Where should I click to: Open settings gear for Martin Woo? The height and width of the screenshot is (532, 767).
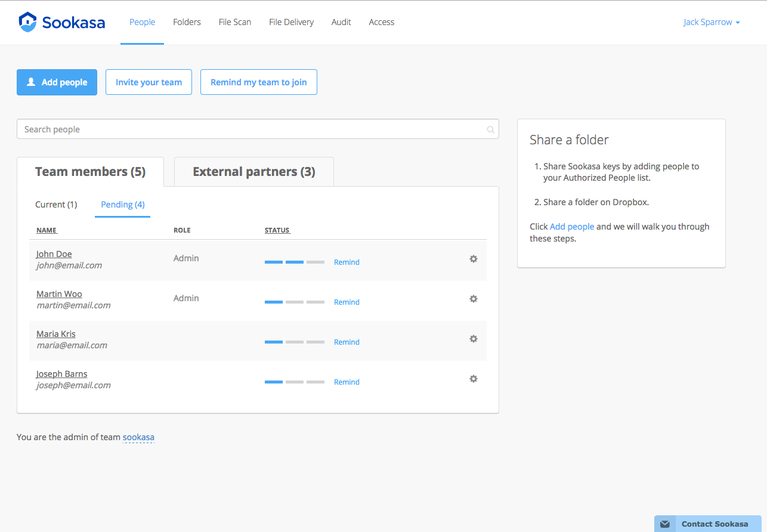(473, 299)
